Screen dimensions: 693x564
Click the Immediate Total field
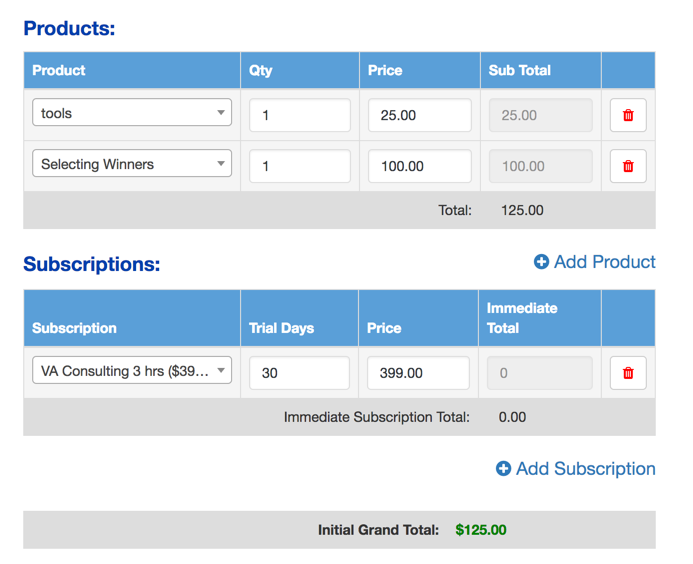[539, 373]
